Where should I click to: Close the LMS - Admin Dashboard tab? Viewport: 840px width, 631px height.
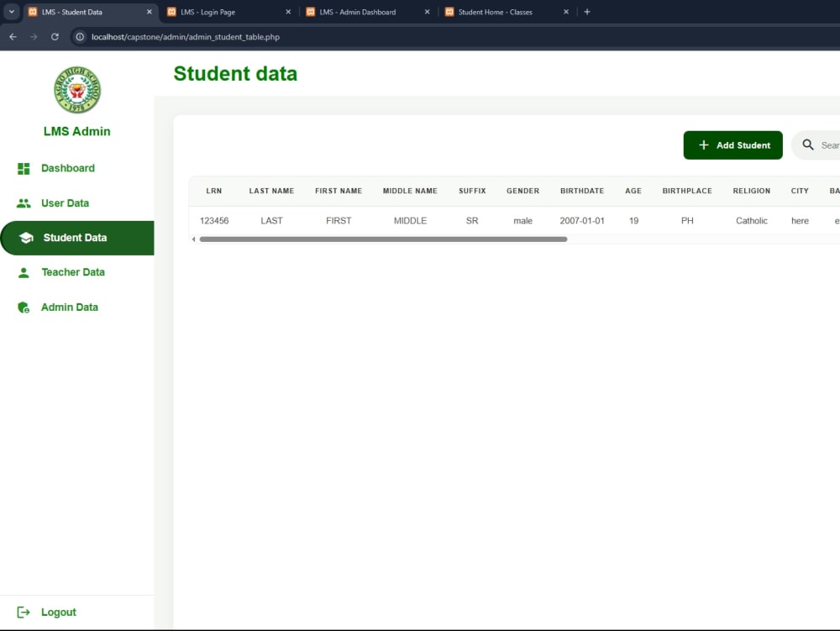tap(427, 12)
